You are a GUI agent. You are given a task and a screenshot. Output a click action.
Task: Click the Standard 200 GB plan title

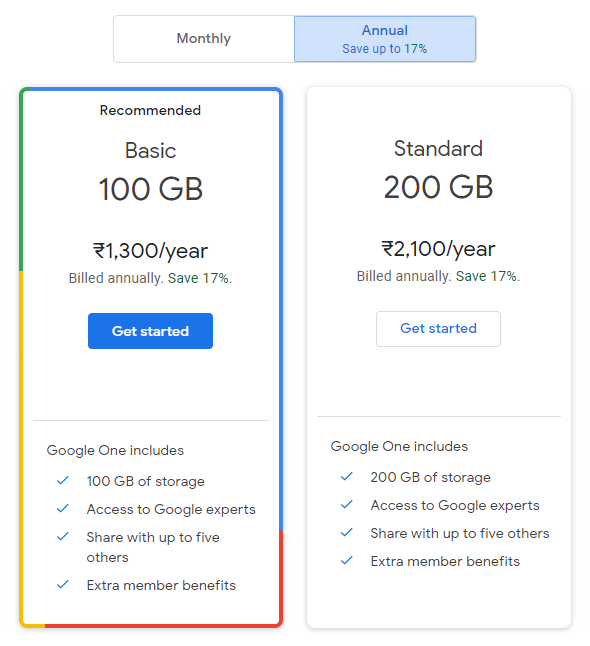click(x=438, y=169)
